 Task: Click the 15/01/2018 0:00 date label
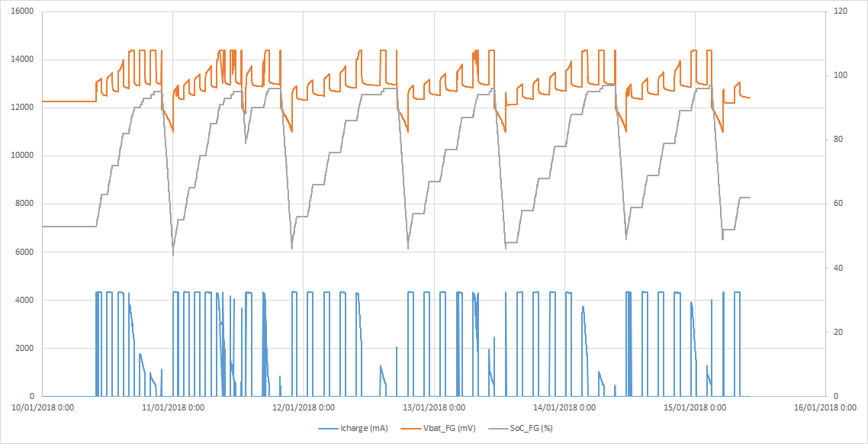(x=695, y=408)
